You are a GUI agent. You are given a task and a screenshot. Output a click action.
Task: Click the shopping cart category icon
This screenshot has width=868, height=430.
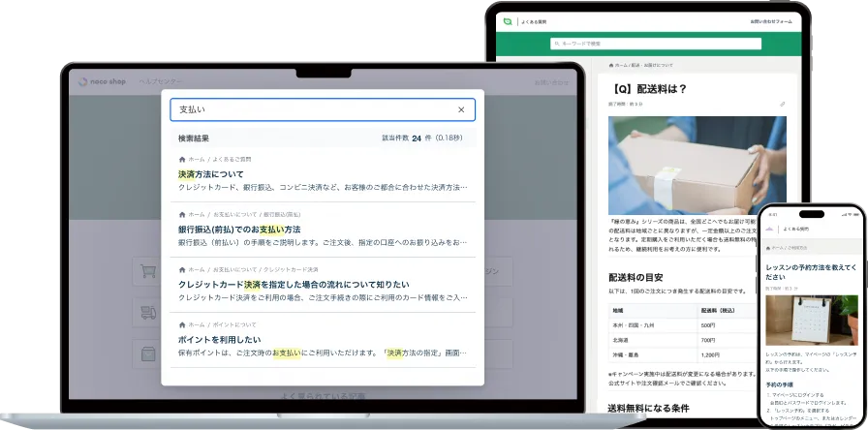tap(148, 273)
